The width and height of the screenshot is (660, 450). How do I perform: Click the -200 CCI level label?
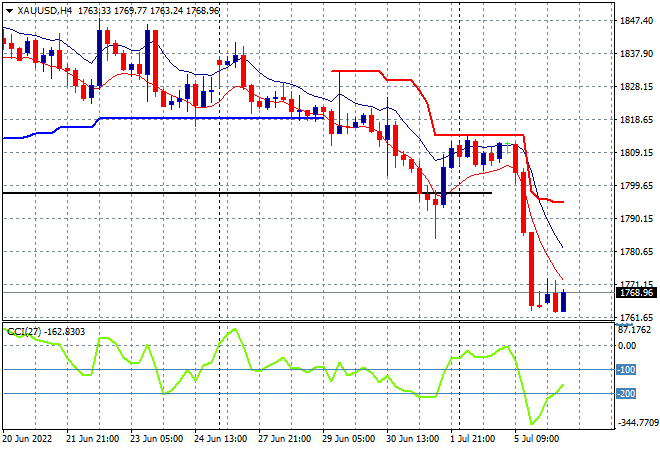[626, 394]
